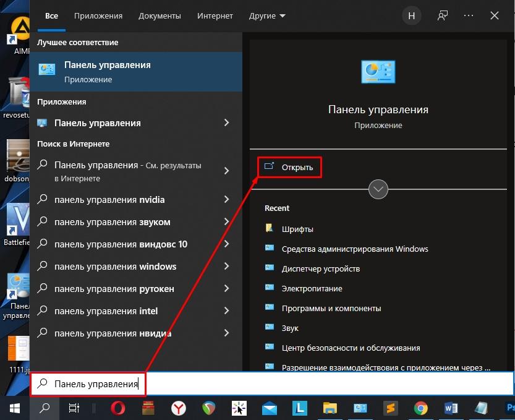
Task: Click the taskbar search magnifier icon
Action: point(45,408)
